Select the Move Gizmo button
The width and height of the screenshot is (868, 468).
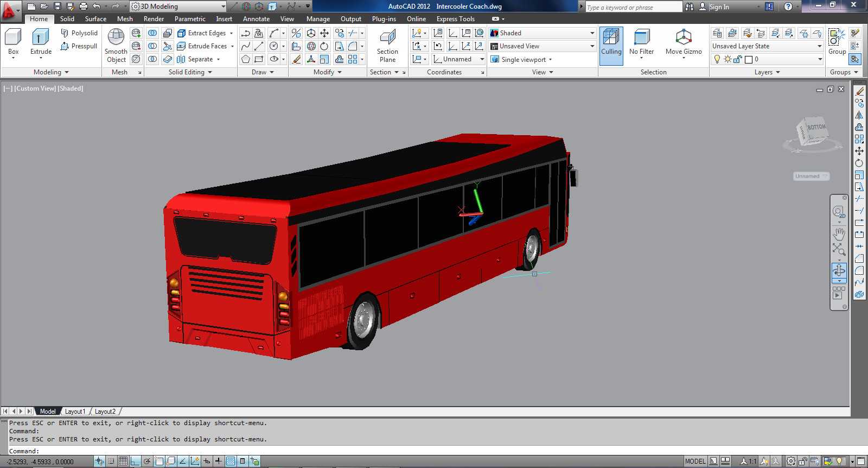pos(684,42)
